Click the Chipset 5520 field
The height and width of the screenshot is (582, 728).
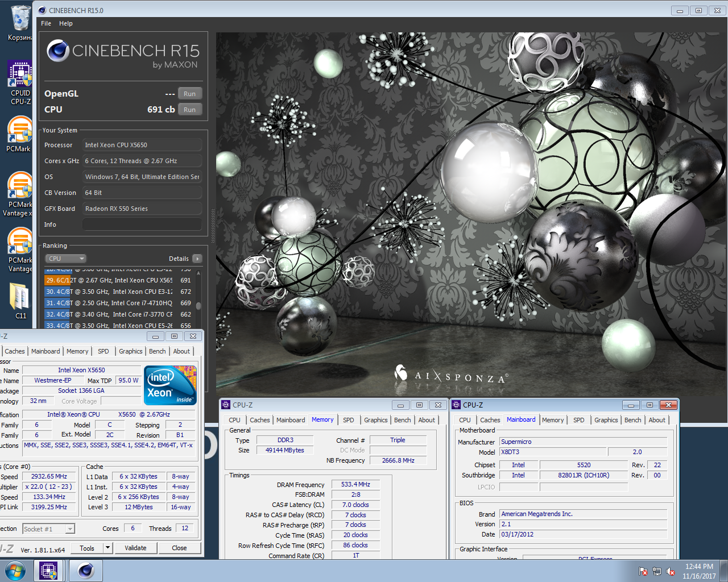(584, 465)
